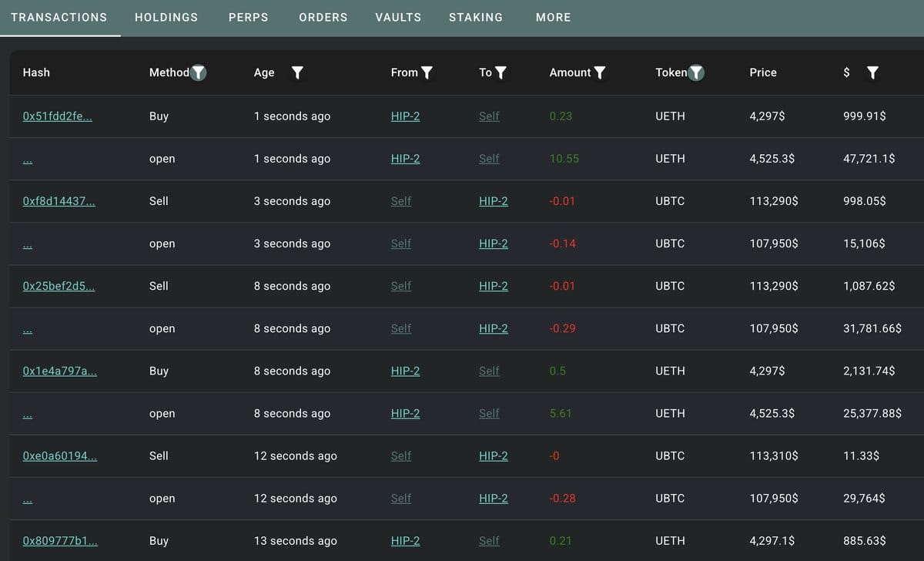Open the HIP-2 link in first row
Viewport: 924px width, 561px height.
(405, 116)
